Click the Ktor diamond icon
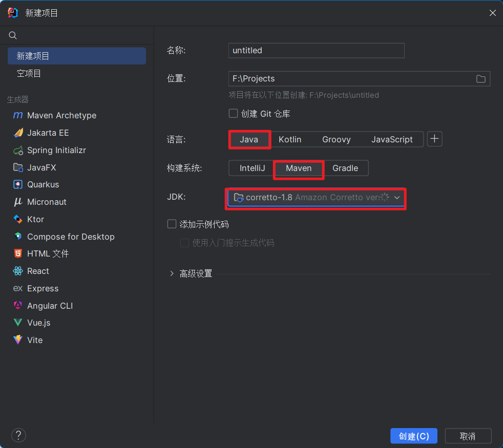The width and height of the screenshot is (503, 448). coord(18,219)
